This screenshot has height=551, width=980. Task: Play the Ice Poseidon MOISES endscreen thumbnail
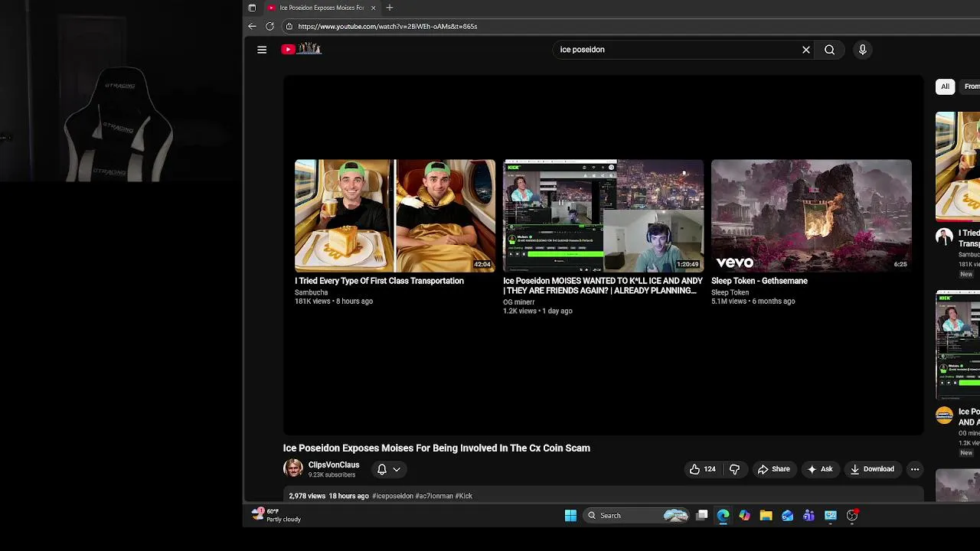pyautogui.click(x=603, y=215)
